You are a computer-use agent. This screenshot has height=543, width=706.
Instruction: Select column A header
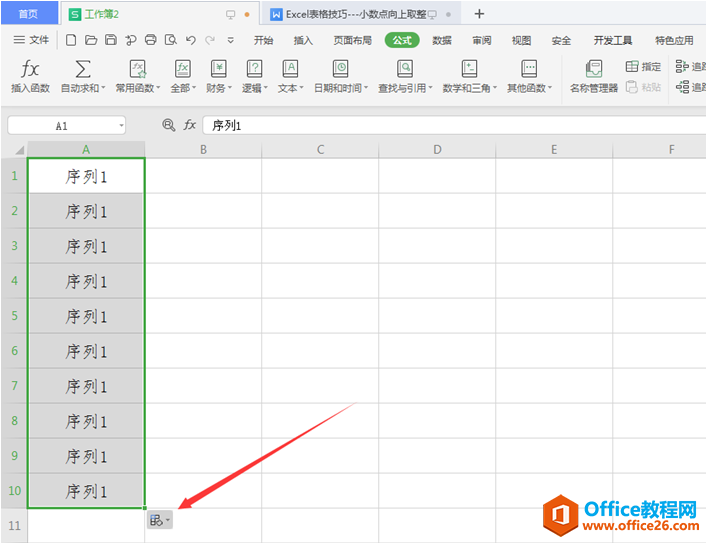(86, 149)
